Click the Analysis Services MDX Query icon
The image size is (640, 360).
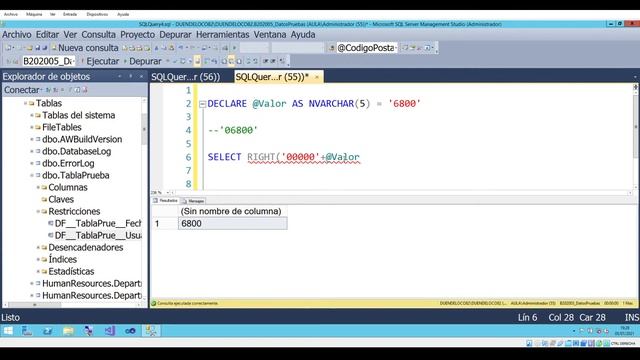132,48
